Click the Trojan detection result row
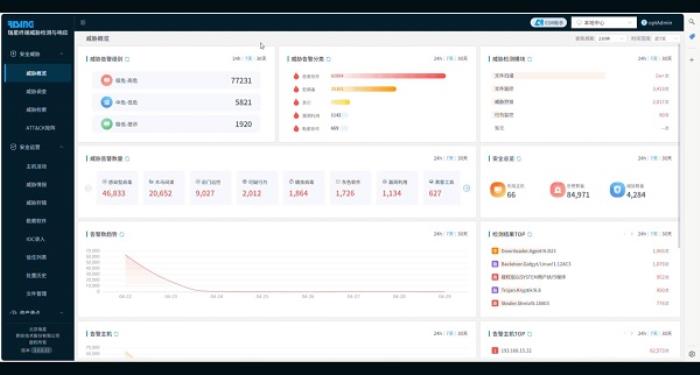The height and width of the screenshot is (375, 700). [x=580, y=290]
